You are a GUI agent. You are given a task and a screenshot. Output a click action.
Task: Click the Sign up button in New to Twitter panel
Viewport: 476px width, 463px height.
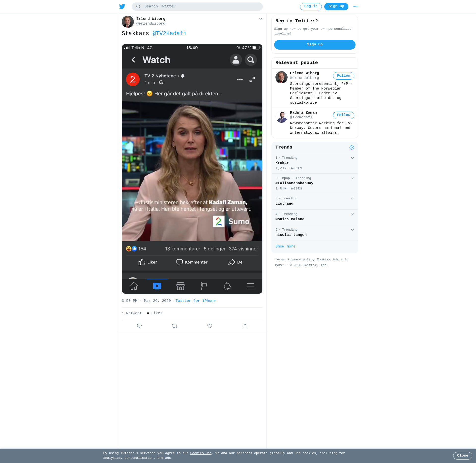(315, 45)
